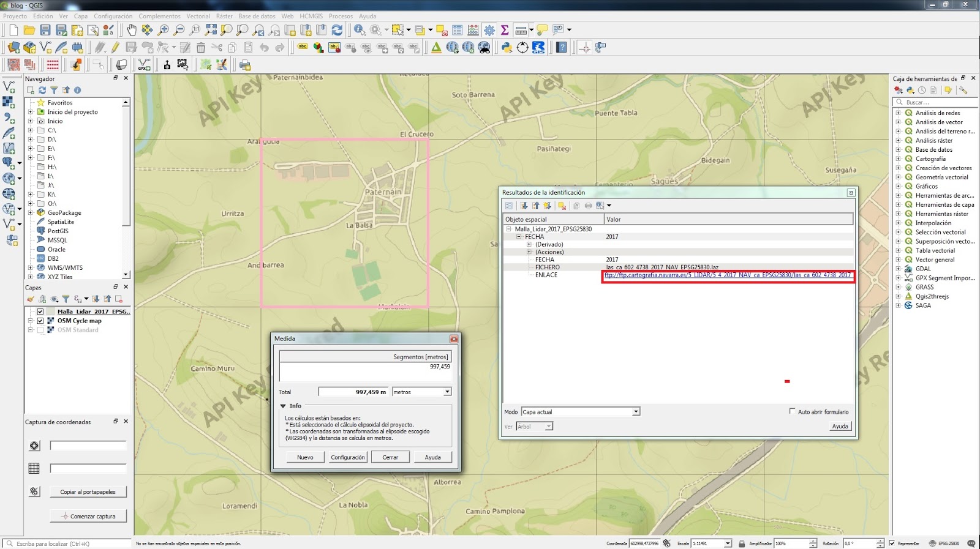
Task: Show Statistical Summary sigma icon
Action: [505, 30]
